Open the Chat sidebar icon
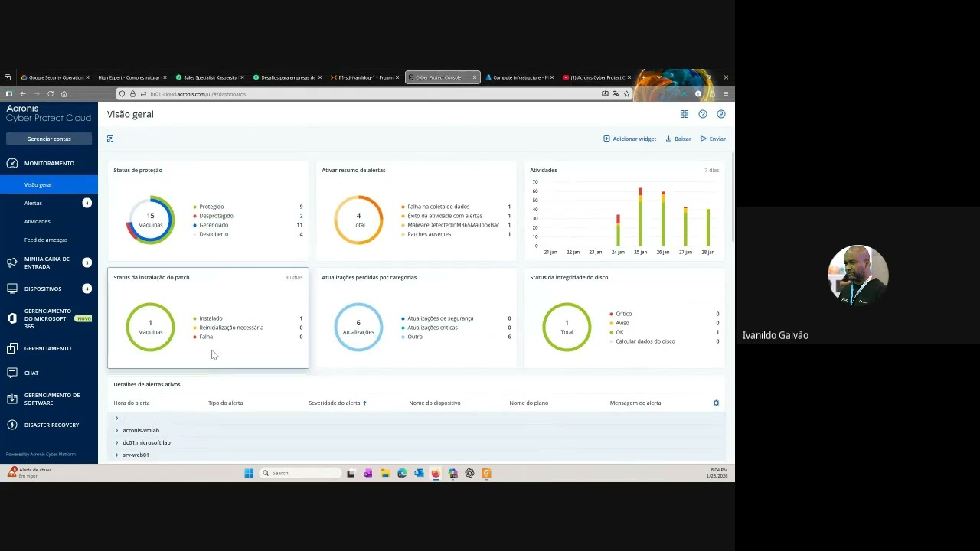980x551 pixels. [11, 373]
